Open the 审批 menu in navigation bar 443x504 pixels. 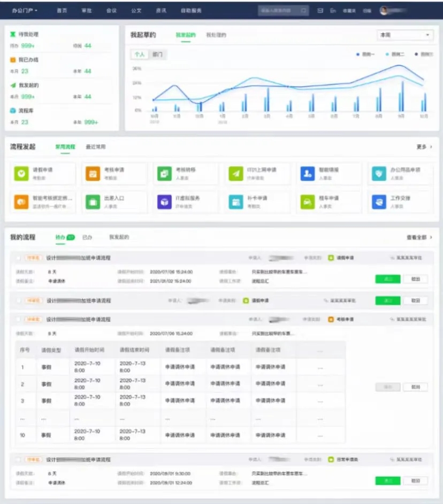87,10
